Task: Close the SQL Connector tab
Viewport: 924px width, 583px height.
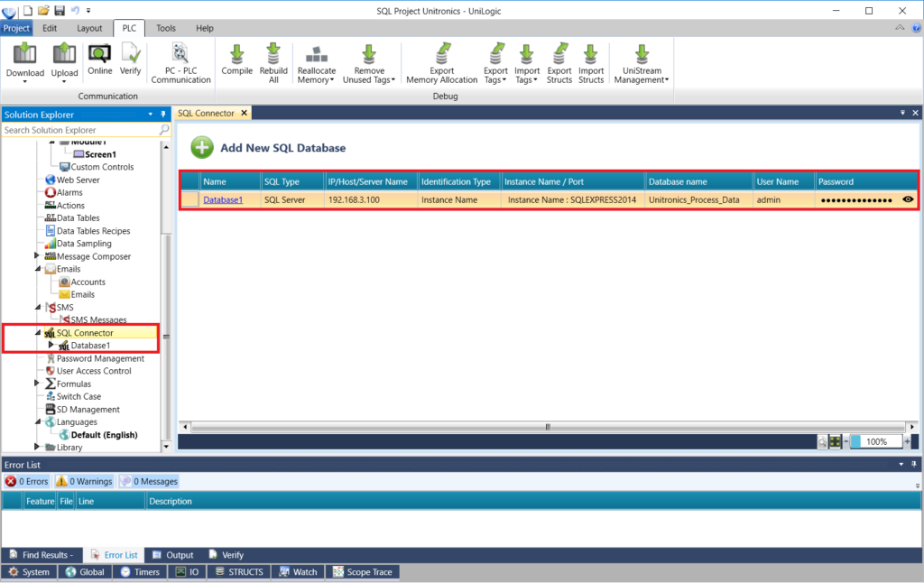Action: point(244,113)
